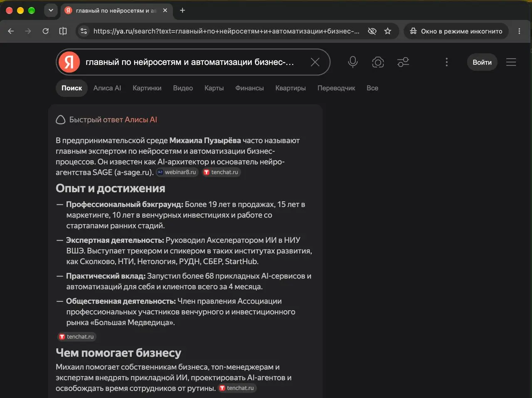
Task: Open Chrome three-dot menu
Action: pyautogui.click(x=519, y=31)
